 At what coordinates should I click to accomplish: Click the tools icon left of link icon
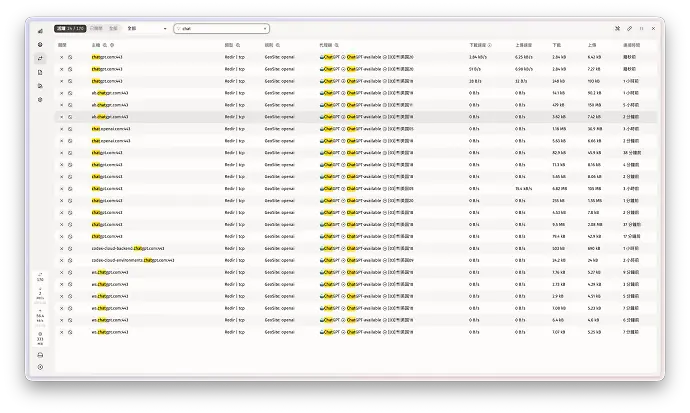click(617, 29)
